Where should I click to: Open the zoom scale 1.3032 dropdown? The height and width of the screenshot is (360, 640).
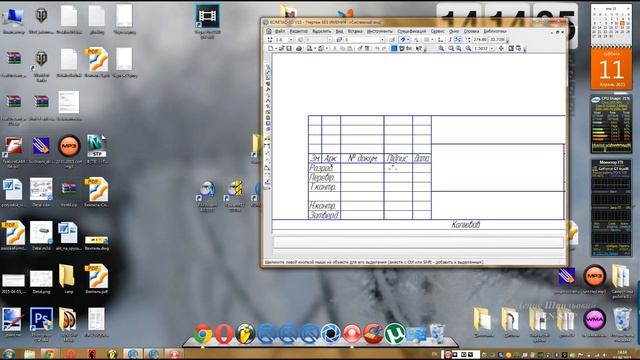click(x=492, y=49)
